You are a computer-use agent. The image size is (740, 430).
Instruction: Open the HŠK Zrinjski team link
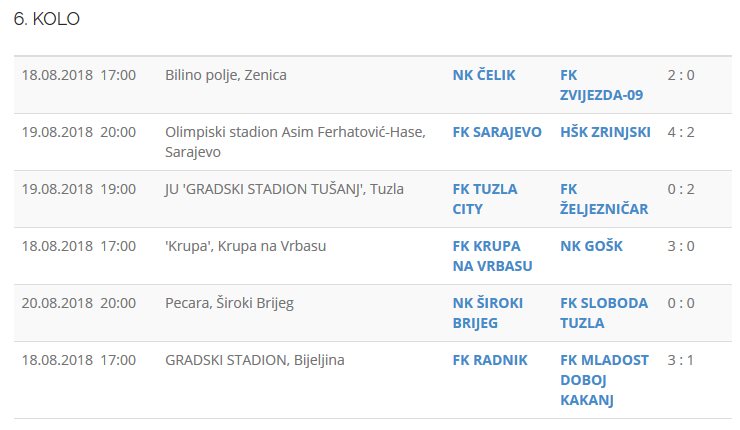(x=605, y=132)
